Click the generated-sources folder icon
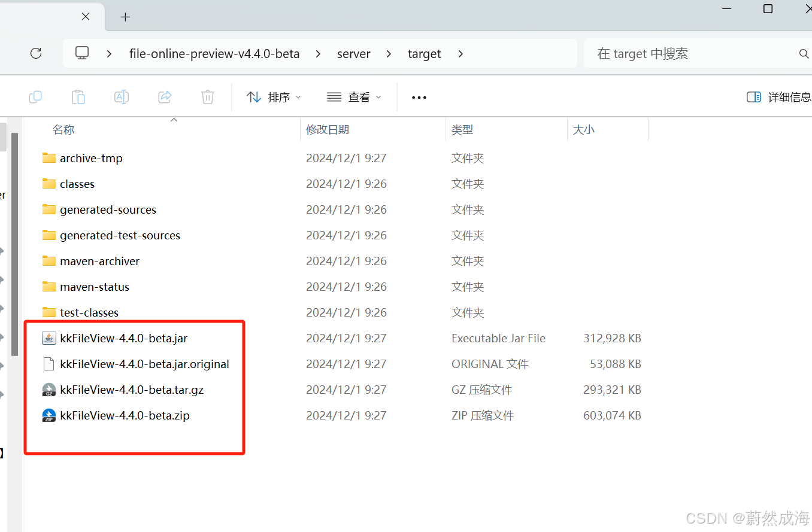The image size is (812, 532). tap(49, 209)
